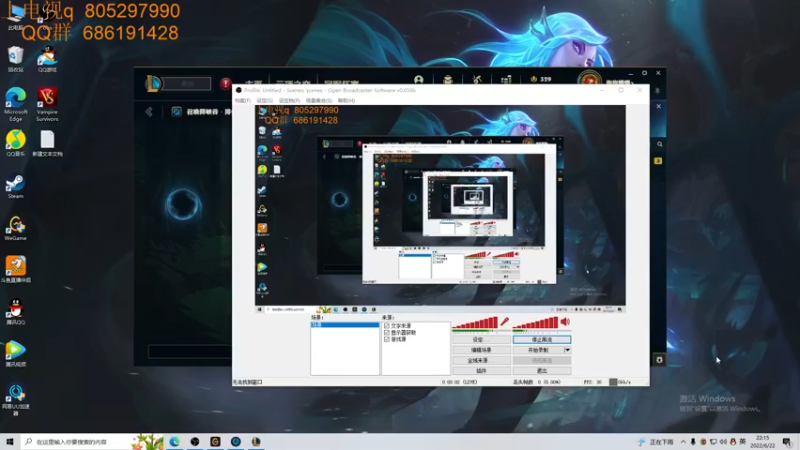Screen dimensions: 800x450
Task: Toggle the text source checkbox in OBS sources
Action: pos(387,326)
